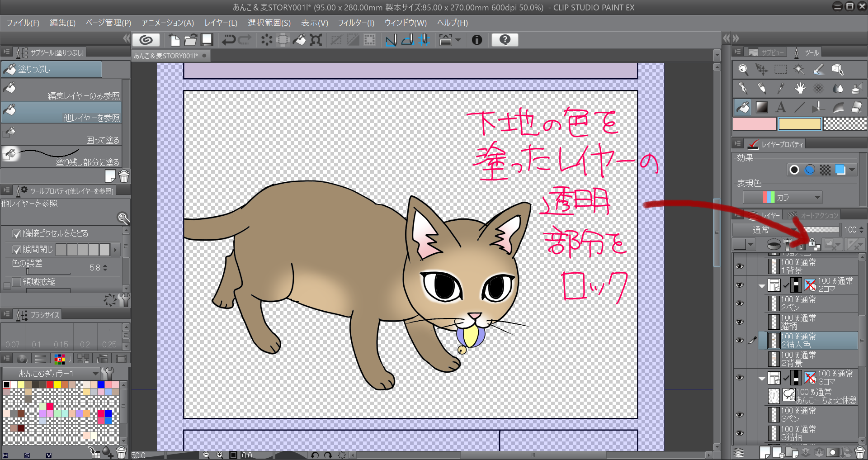The width and height of the screenshot is (868, 460).
Task: Open あんこむぎカラー-1 color set dropdown
Action: [51, 374]
